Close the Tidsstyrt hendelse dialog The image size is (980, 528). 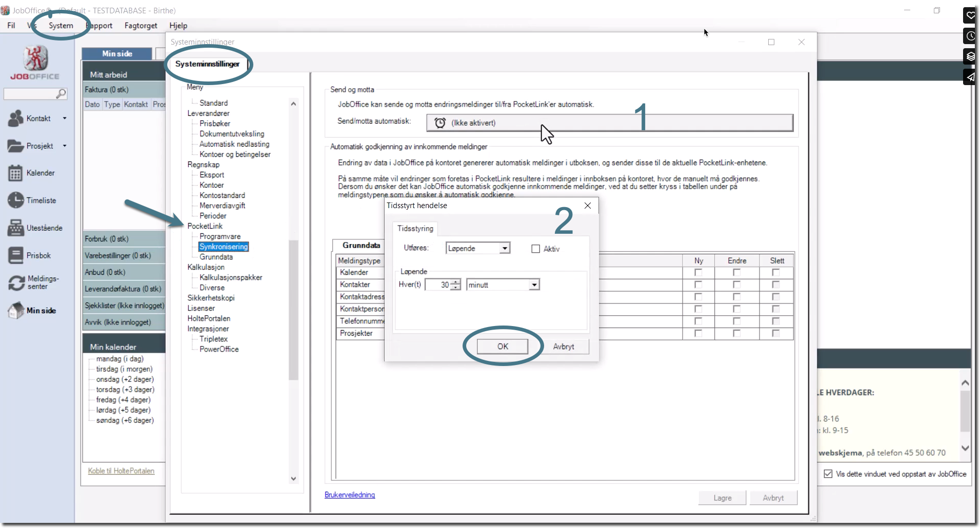tap(588, 206)
